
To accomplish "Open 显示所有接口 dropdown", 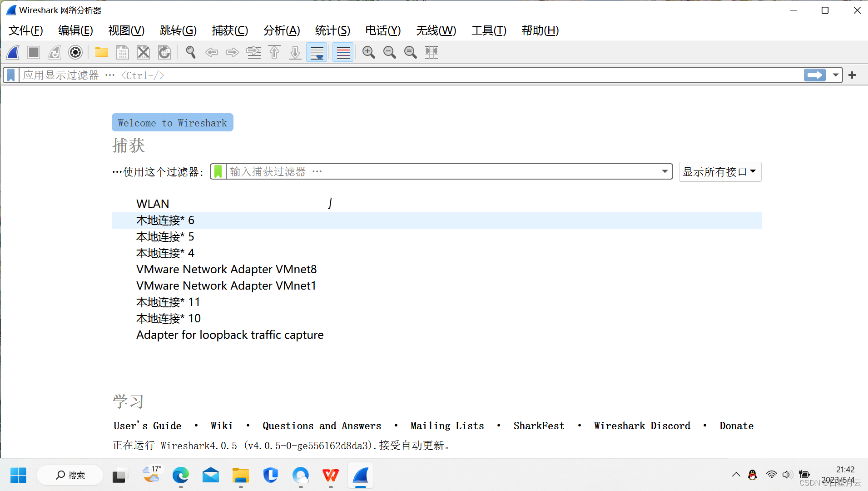I will 720,172.
